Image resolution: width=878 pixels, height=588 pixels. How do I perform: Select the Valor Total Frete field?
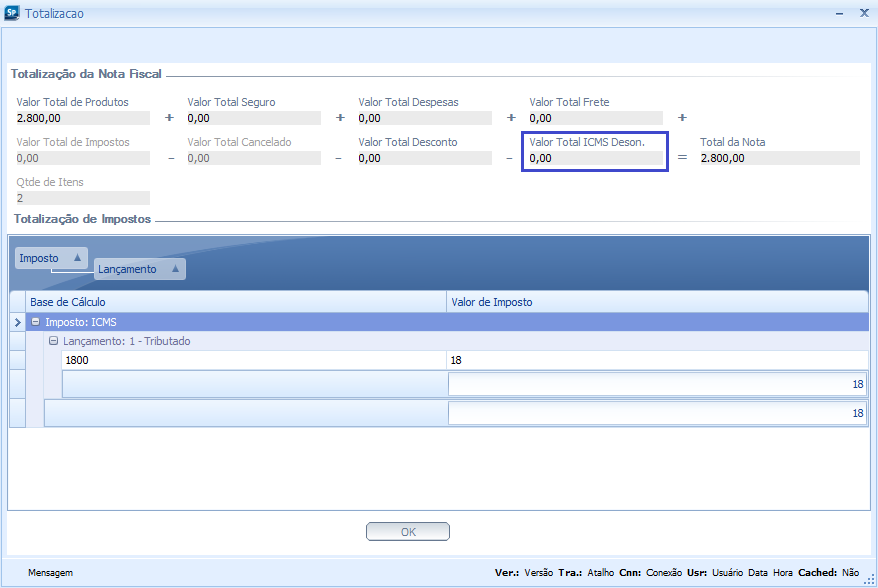tap(595, 118)
